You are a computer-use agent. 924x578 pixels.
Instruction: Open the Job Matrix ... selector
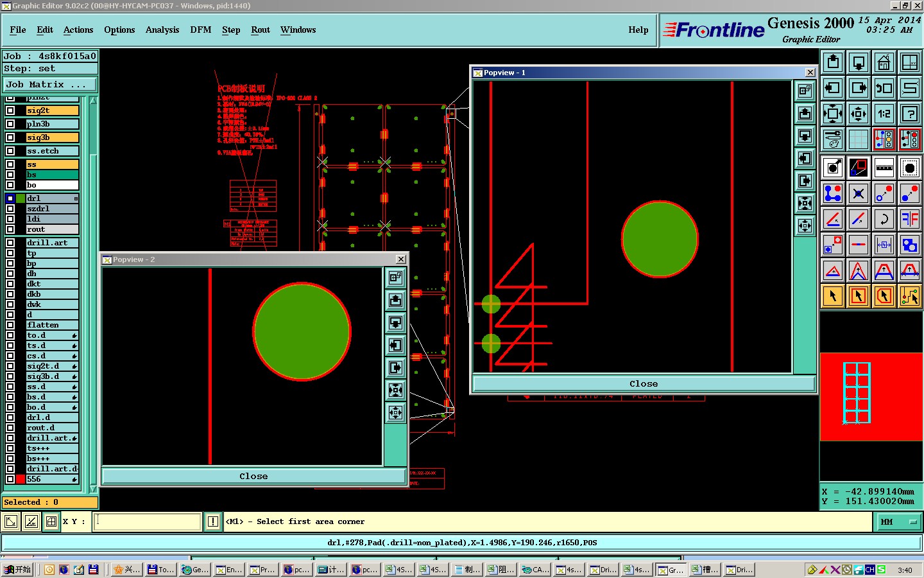[x=50, y=84]
